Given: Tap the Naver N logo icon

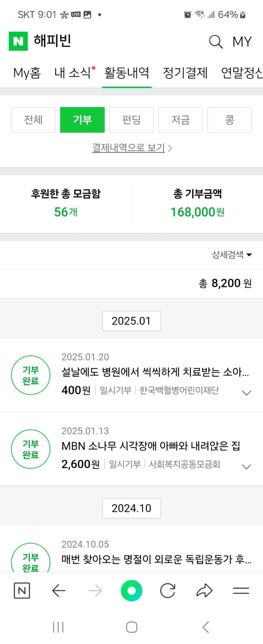Looking at the screenshot, I should [x=18, y=41].
